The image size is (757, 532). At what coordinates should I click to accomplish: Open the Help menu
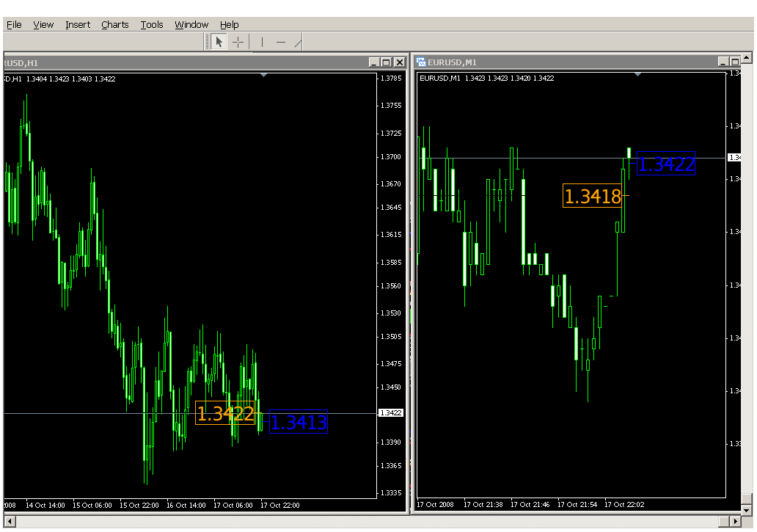pyautogui.click(x=230, y=25)
